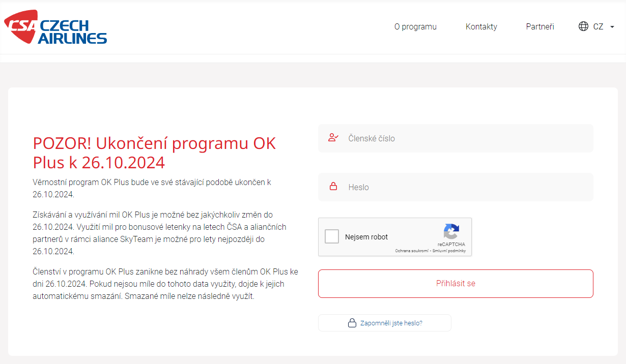The image size is (626, 364).
Task: Check the Nejsem robot checkbox
Action: (x=332, y=236)
